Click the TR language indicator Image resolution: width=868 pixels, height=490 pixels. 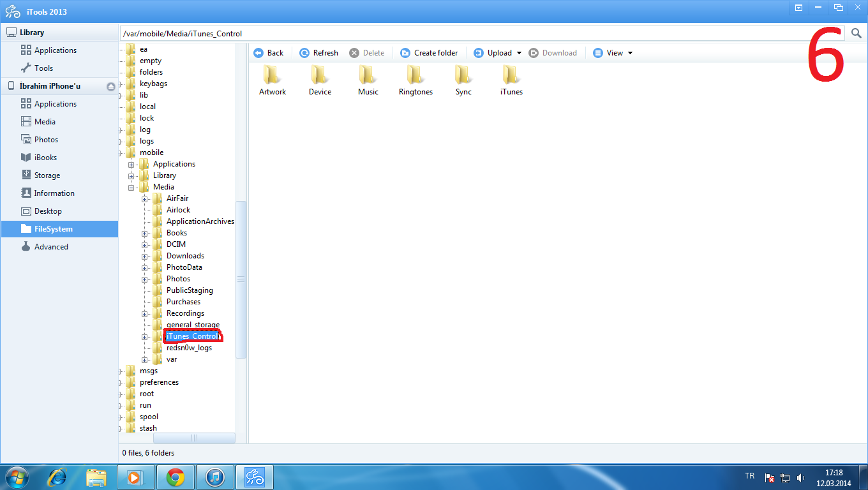click(x=749, y=477)
